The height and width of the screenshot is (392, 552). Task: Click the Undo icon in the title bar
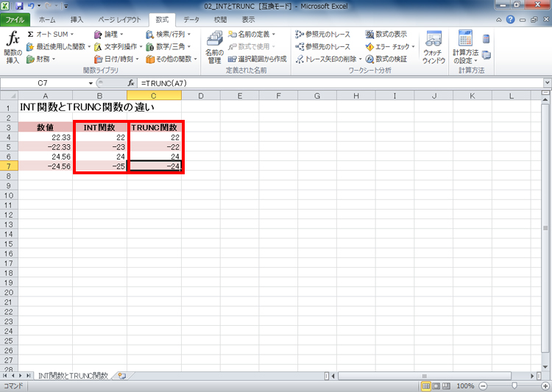tap(31, 6)
